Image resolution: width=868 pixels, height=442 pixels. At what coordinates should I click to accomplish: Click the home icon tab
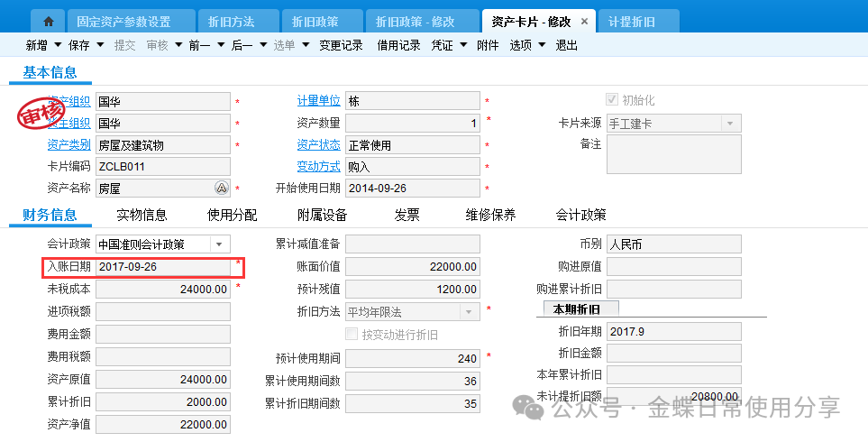pos(48,22)
